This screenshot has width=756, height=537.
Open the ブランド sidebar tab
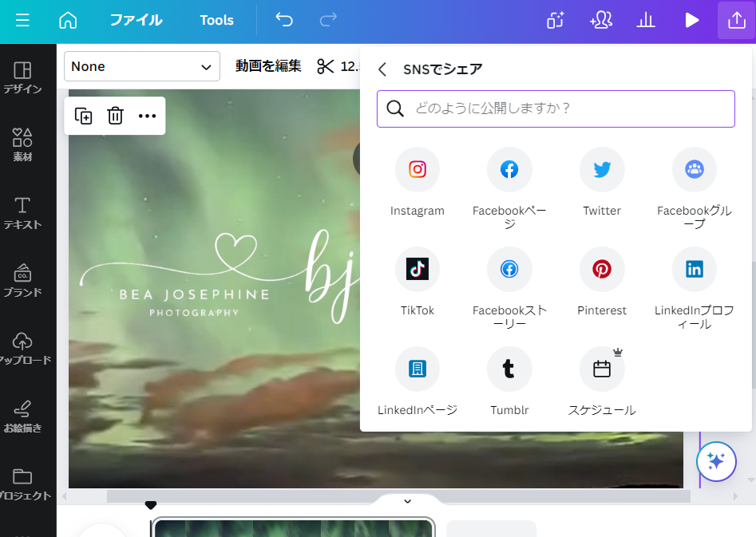pos(22,281)
